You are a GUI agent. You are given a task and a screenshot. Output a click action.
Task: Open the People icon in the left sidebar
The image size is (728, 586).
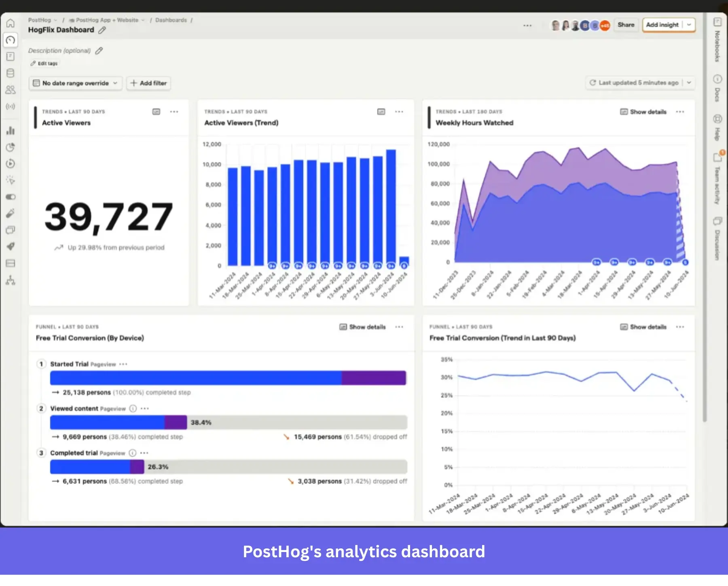click(x=11, y=90)
